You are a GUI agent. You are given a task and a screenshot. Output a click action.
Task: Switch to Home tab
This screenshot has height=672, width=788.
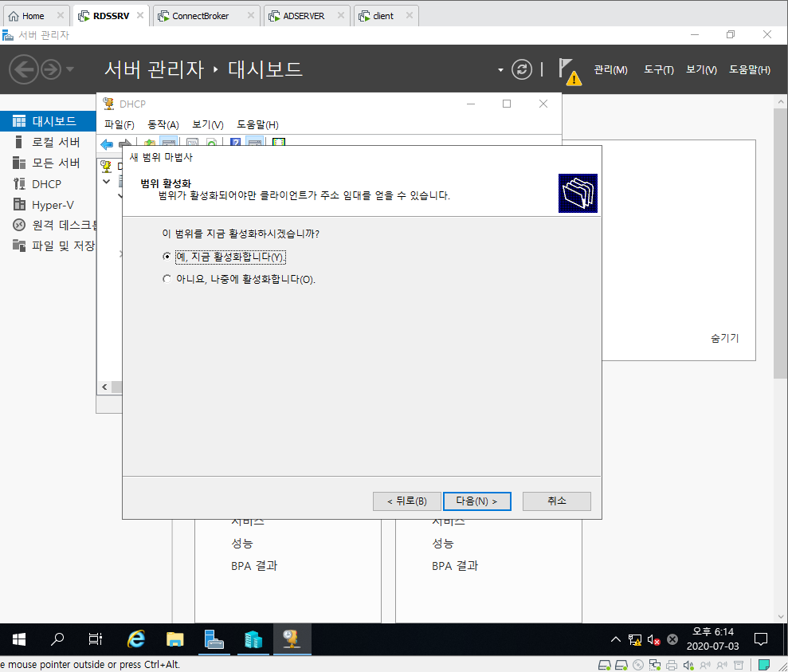point(33,16)
